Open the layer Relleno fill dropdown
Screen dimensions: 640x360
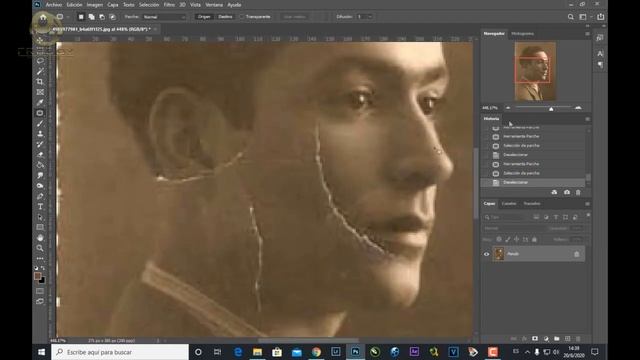[x=576, y=240]
